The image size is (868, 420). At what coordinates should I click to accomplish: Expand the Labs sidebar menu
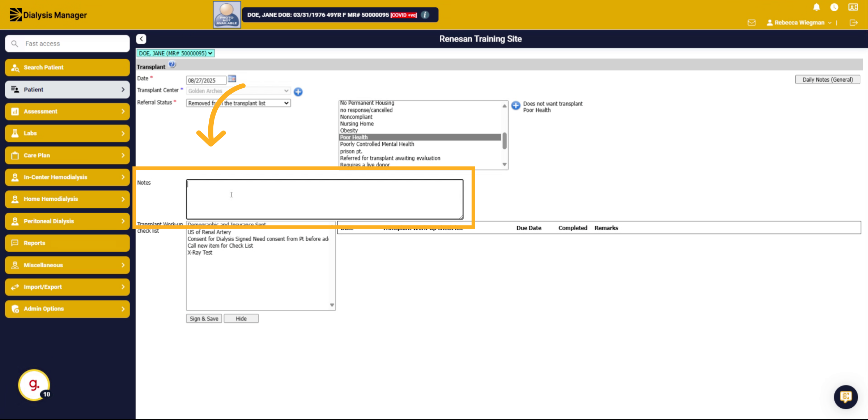(68, 133)
